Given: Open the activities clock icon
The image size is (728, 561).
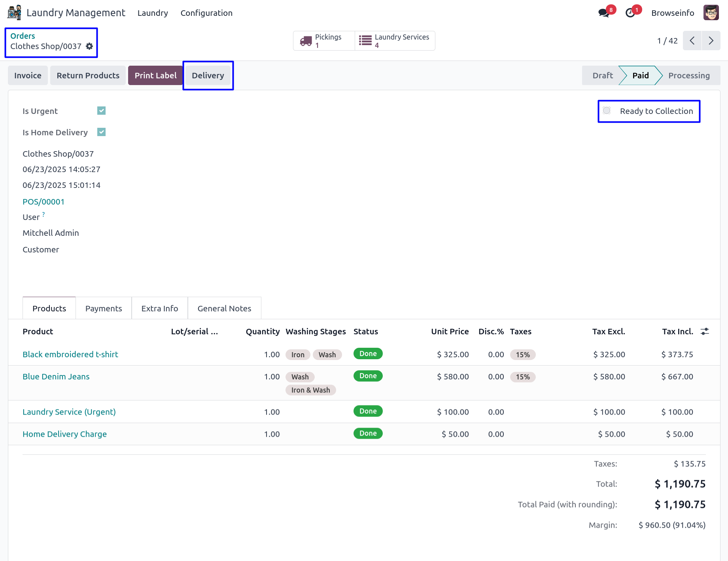Looking at the screenshot, I should point(630,13).
